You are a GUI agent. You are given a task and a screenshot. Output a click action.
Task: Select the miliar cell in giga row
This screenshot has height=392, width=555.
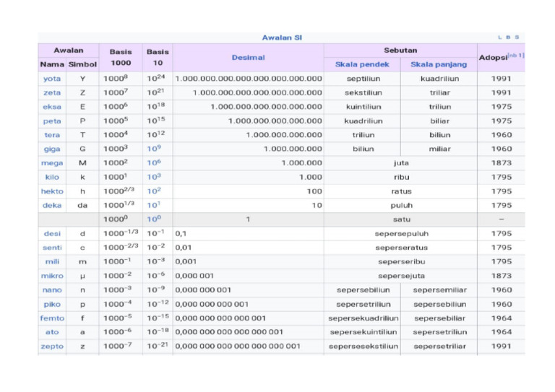(439, 149)
